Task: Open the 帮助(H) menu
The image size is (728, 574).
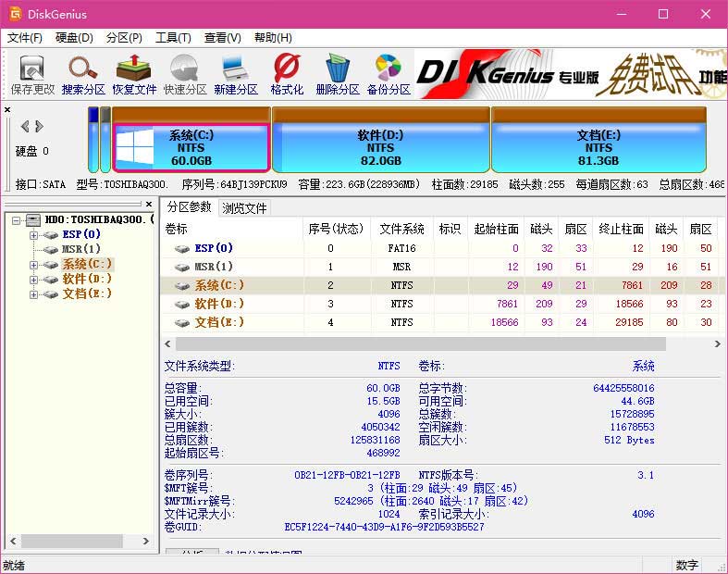Action: coord(273,38)
